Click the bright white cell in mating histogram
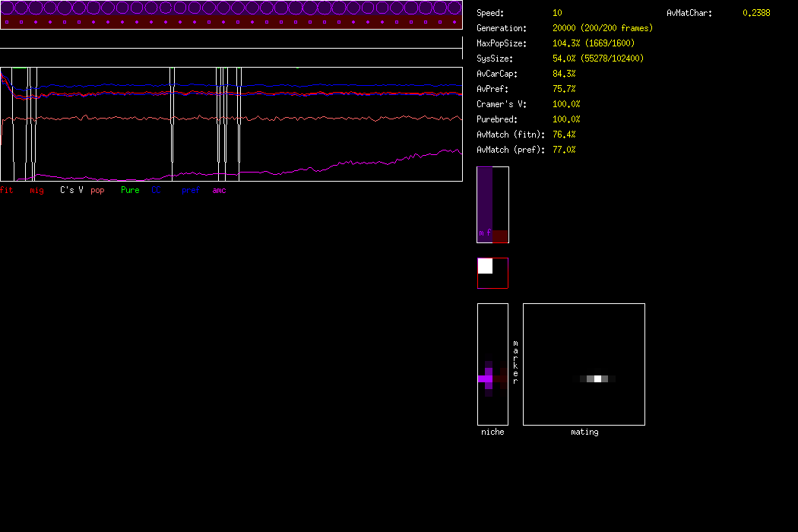 coord(598,378)
